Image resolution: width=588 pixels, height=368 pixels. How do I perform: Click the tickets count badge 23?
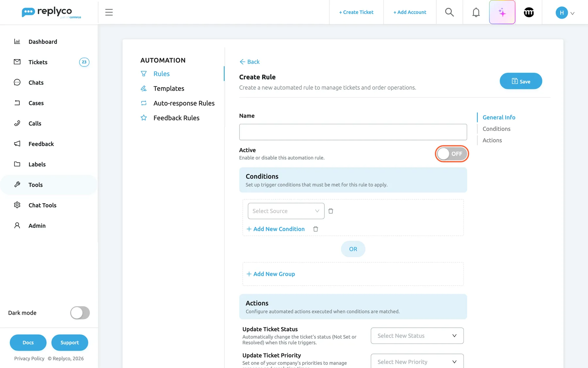click(84, 62)
